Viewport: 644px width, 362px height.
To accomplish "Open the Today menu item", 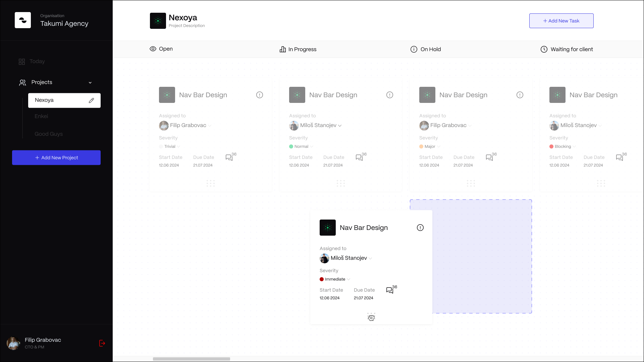I will pyautogui.click(x=37, y=61).
